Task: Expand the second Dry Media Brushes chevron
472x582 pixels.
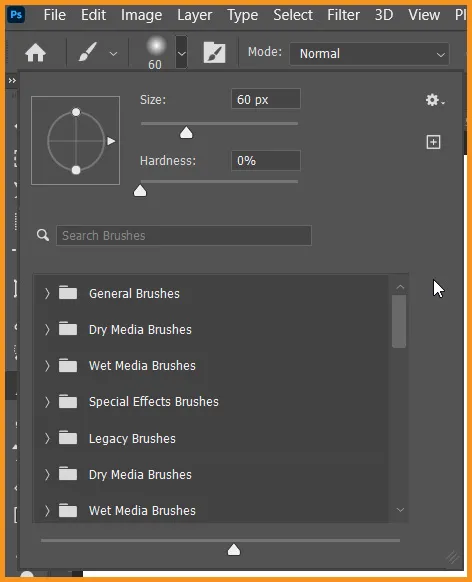Action: coord(47,474)
